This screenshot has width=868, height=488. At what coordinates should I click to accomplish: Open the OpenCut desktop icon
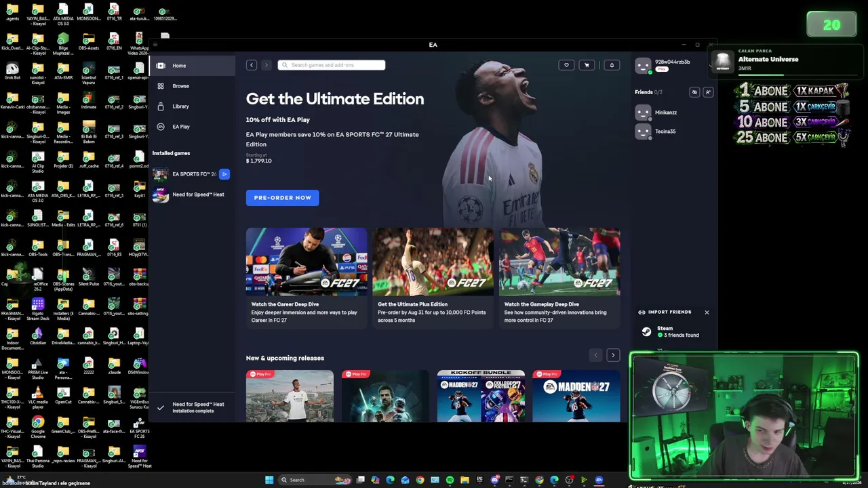[x=63, y=394]
